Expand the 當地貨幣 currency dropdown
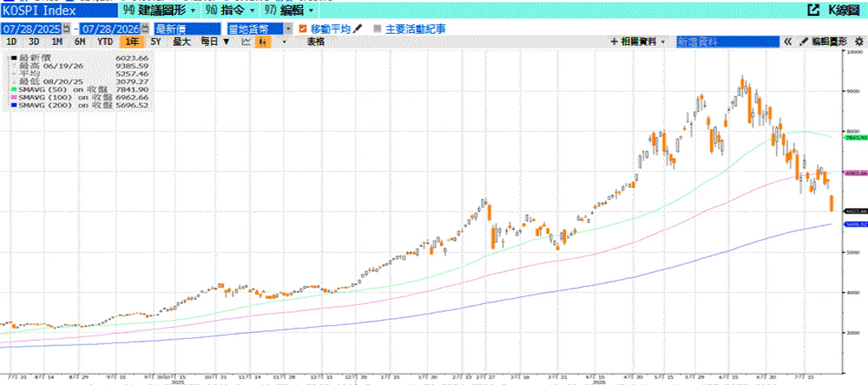The height and width of the screenshot is (385, 868). [x=288, y=29]
